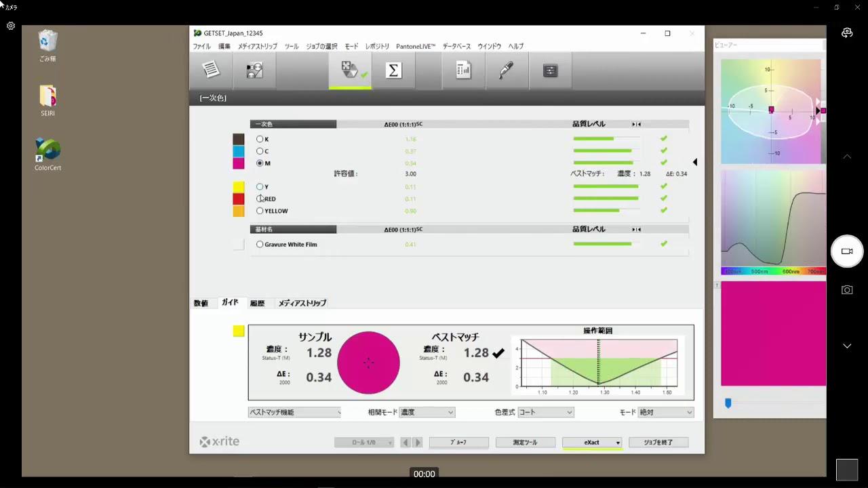Select the Gravure White Film radio button
The height and width of the screenshot is (488, 868).
point(260,244)
